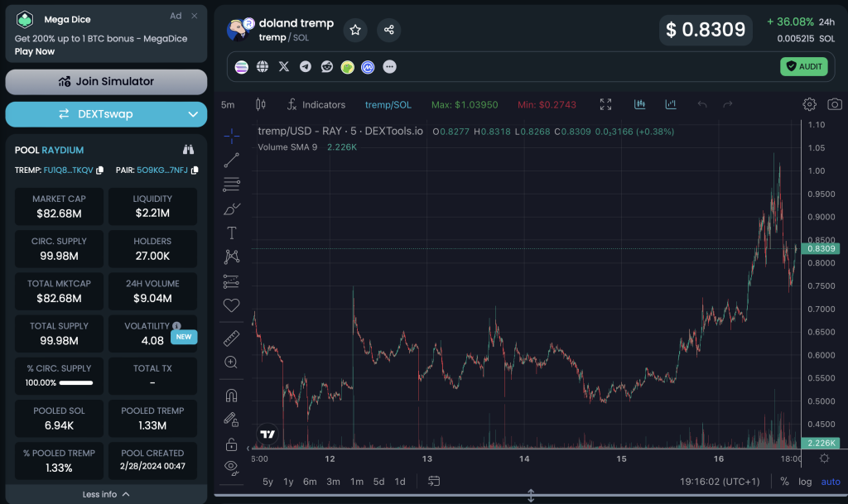Set chart range to 3m

(x=333, y=482)
